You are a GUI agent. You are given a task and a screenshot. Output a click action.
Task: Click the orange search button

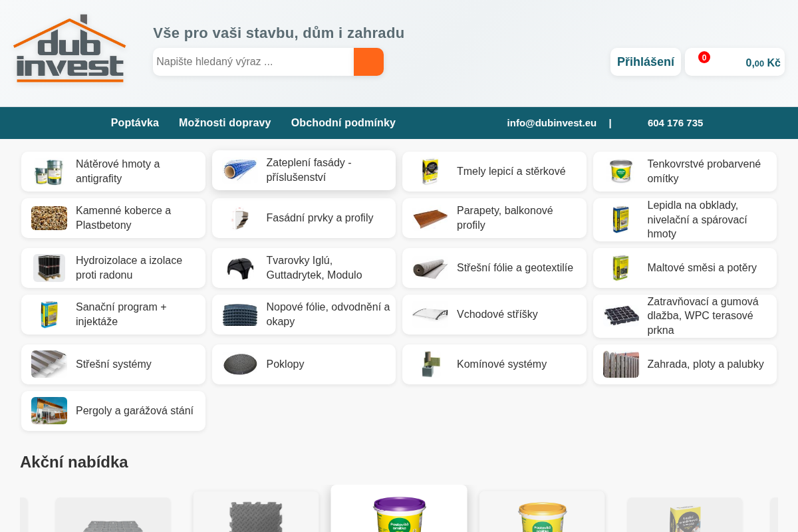(x=368, y=62)
